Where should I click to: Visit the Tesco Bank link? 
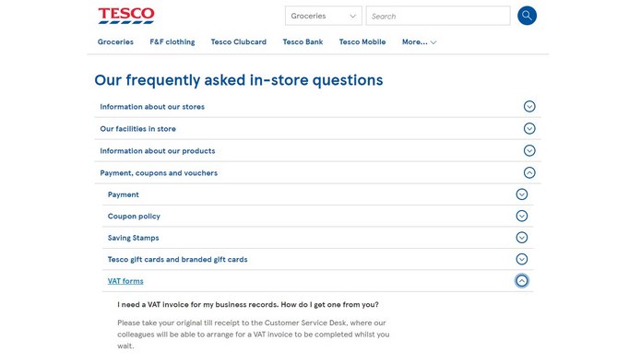303,41
